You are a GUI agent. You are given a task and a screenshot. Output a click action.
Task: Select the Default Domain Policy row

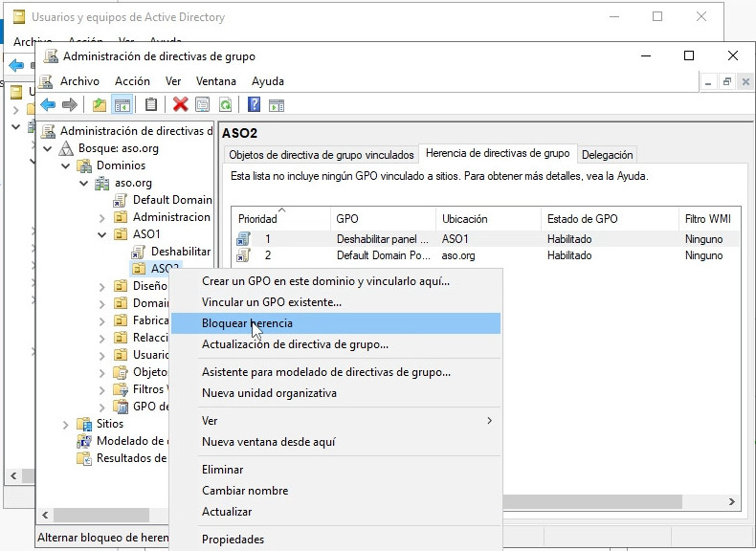(383, 256)
